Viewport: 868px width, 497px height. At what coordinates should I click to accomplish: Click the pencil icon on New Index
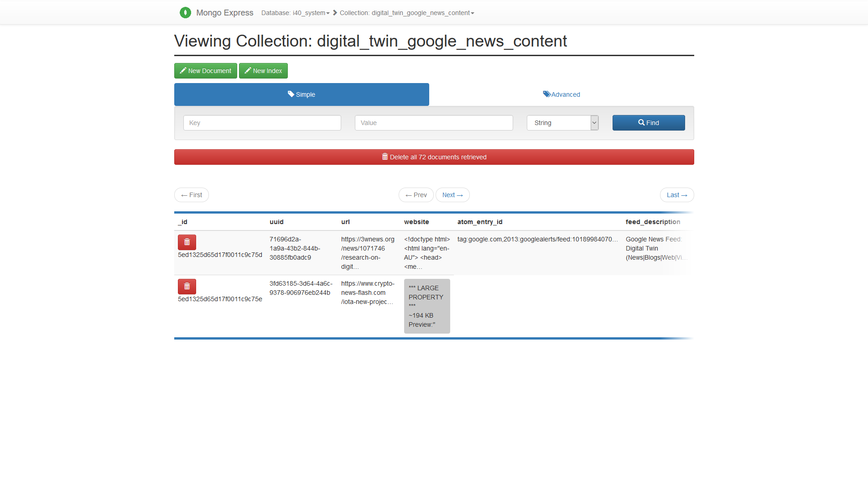(x=248, y=70)
